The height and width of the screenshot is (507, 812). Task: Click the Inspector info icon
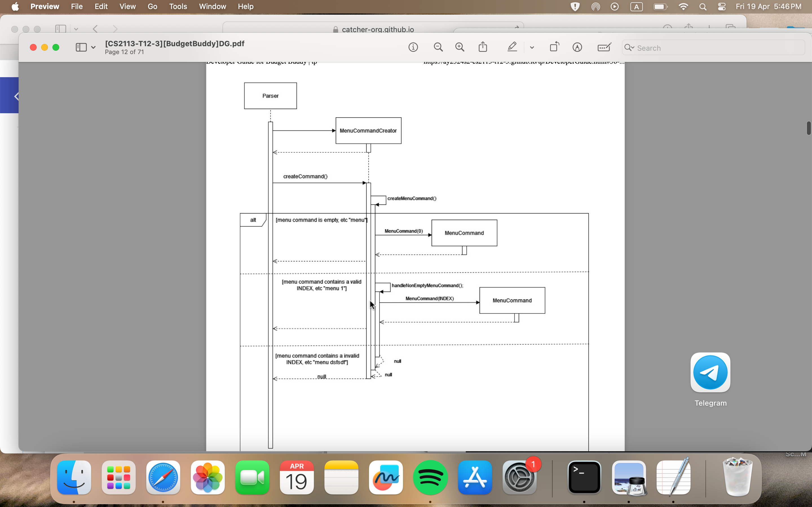(413, 47)
